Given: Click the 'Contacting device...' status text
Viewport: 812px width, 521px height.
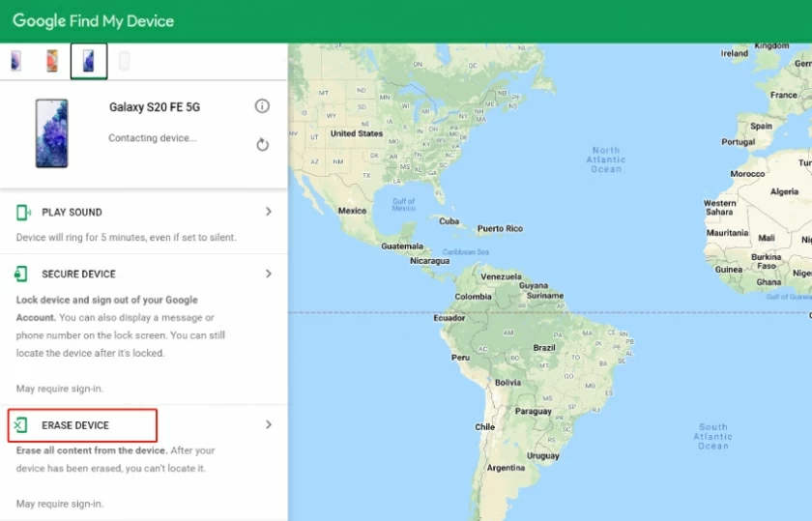Looking at the screenshot, I should [x=153, y=138].
